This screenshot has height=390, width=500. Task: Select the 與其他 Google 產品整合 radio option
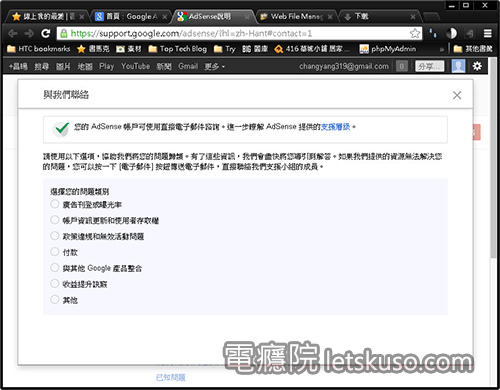(55, 268)
